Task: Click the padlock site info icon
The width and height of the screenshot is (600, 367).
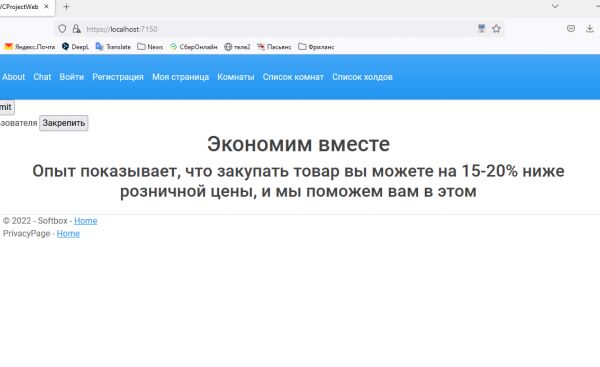Action: coord(77,29)
